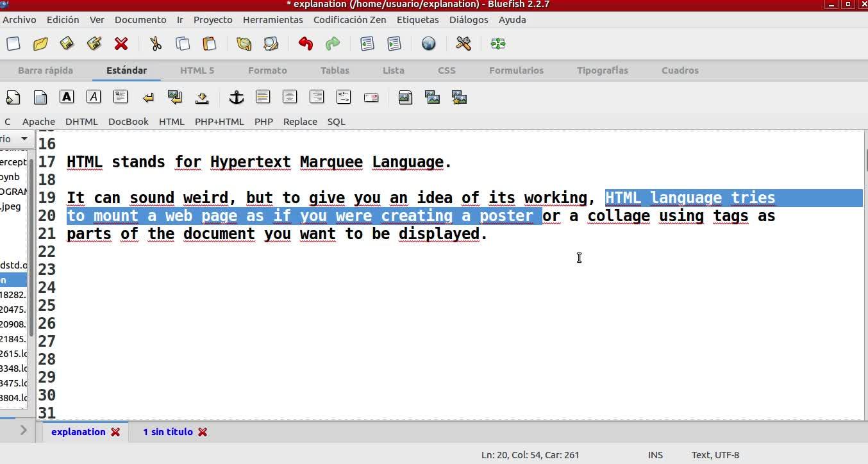The image size is (868, 464).
Task: Click the fullscreen green arrows icon
Action: tap(498, 44)
